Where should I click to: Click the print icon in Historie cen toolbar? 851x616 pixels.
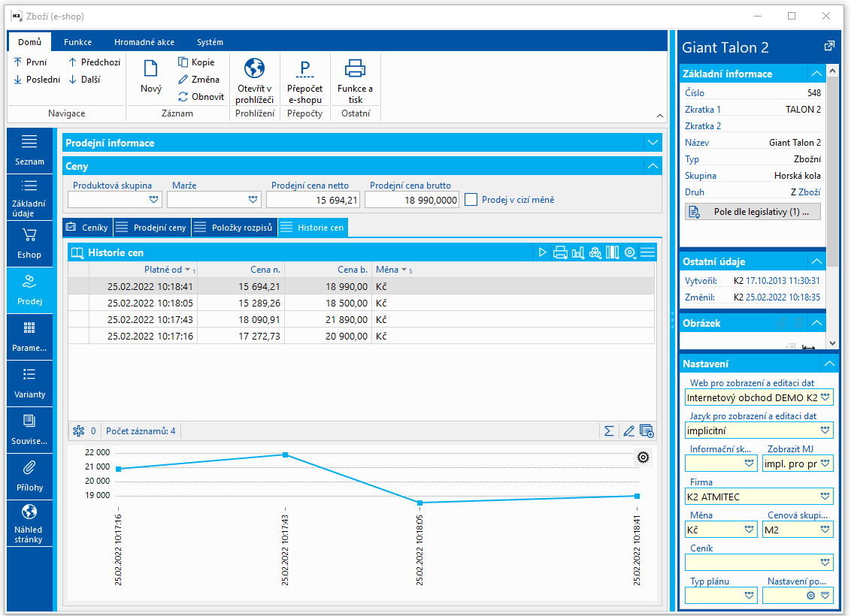(560, 253)
